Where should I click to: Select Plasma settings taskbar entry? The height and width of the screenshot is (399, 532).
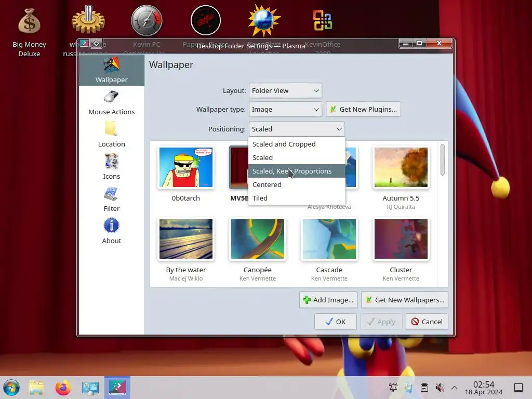pos(117,388)
